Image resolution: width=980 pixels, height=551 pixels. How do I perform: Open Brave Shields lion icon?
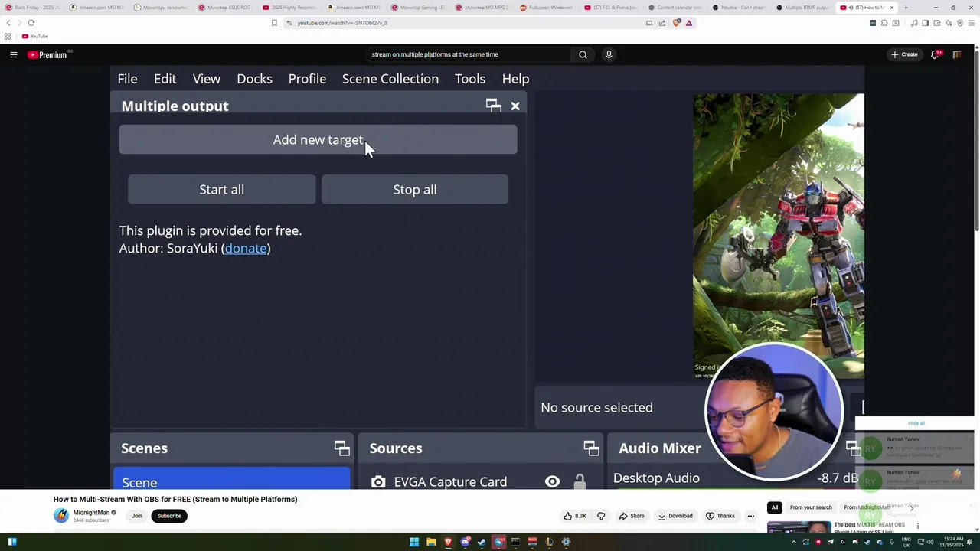point(676,23)
